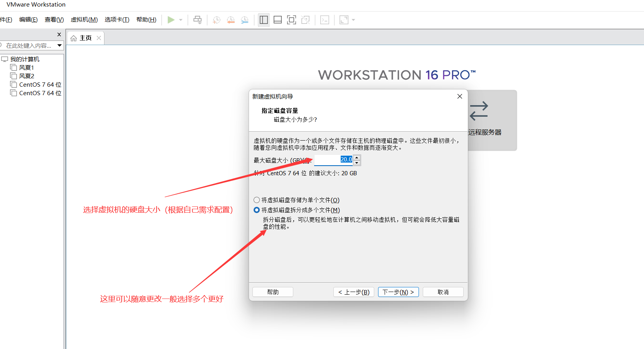Decrease disk size with the down spinner

coord(357,163)
